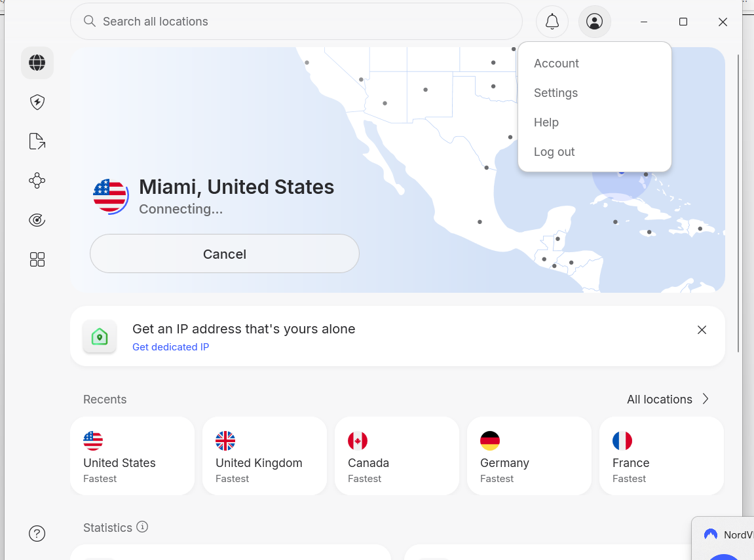This screenshot has width=754, height=560.
Task: Open Dark Web Monitor radar icon
Action: pos(37,220)
